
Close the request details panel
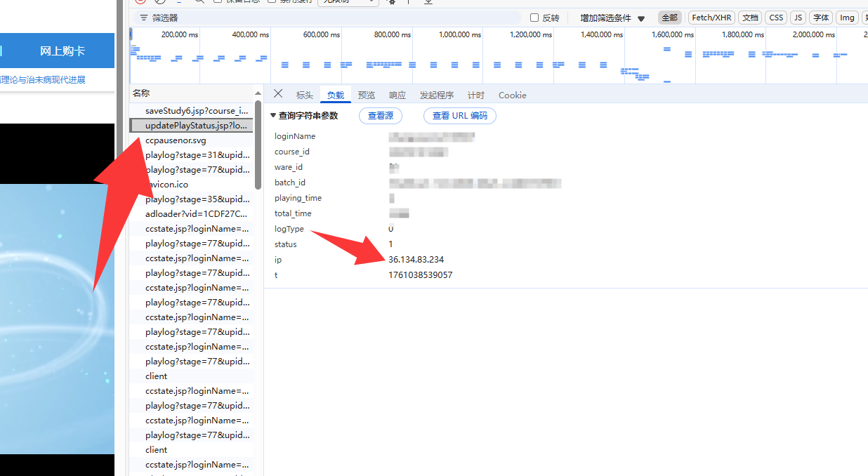(x=278, y=94)
